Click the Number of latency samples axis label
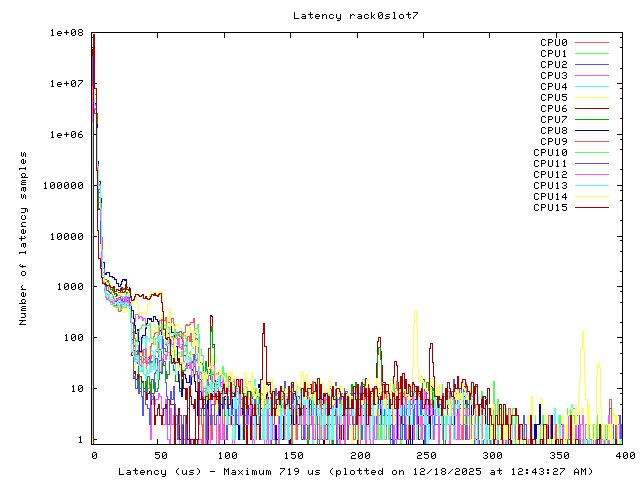The width and height of the screenshot is (640, 480). click(x=23, y=238)
